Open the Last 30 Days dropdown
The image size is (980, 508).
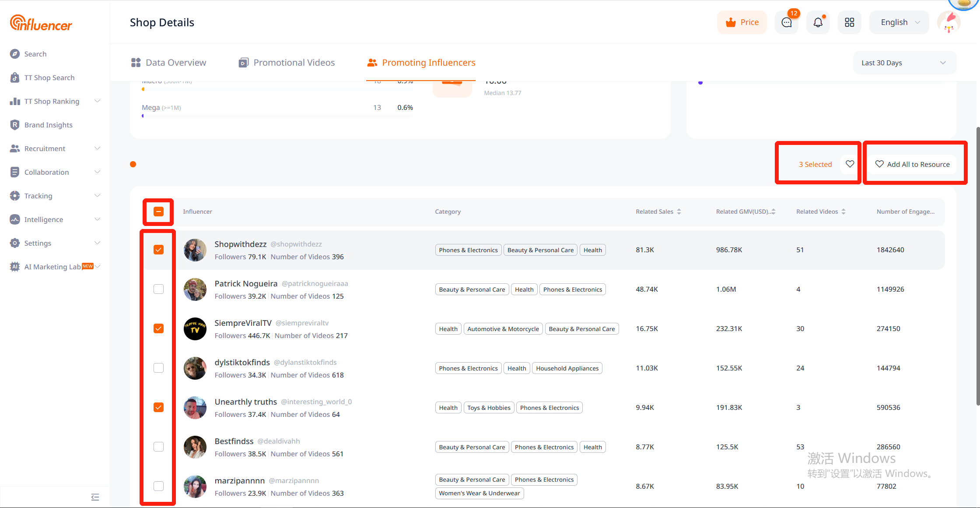click(x=904, y=63)
